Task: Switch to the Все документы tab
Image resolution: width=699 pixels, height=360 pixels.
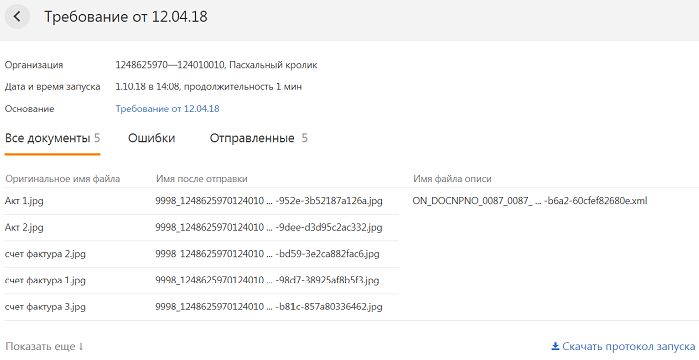Action: coord(52,139)
